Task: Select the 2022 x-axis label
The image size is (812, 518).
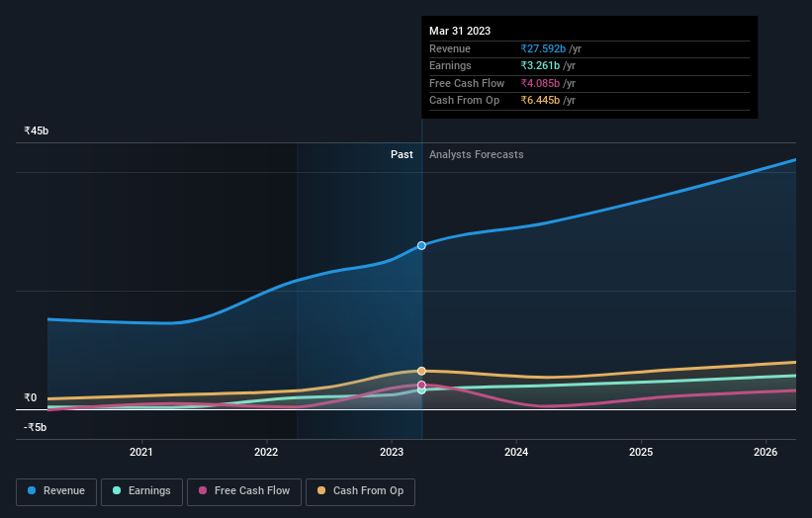Action: click(x=266, y=452)
